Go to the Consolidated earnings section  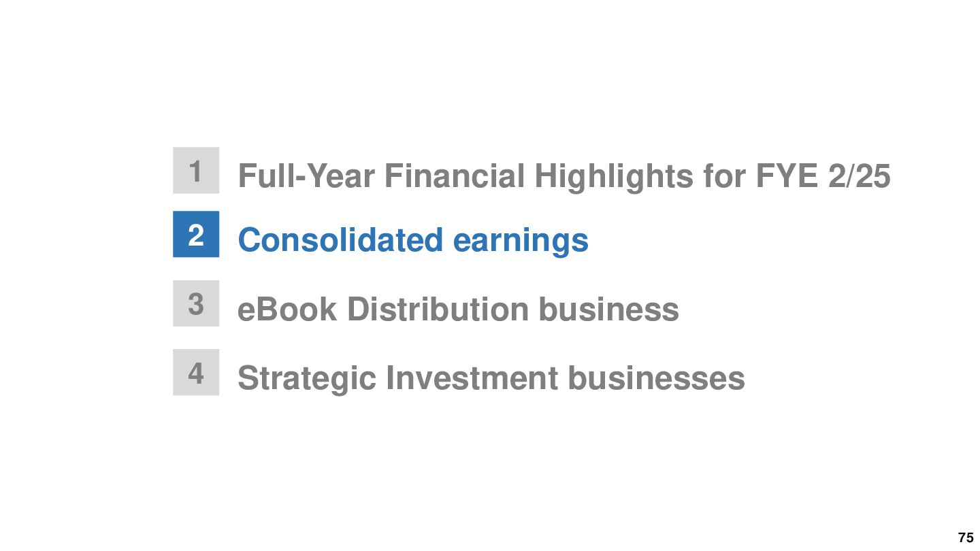click(413, 241)
